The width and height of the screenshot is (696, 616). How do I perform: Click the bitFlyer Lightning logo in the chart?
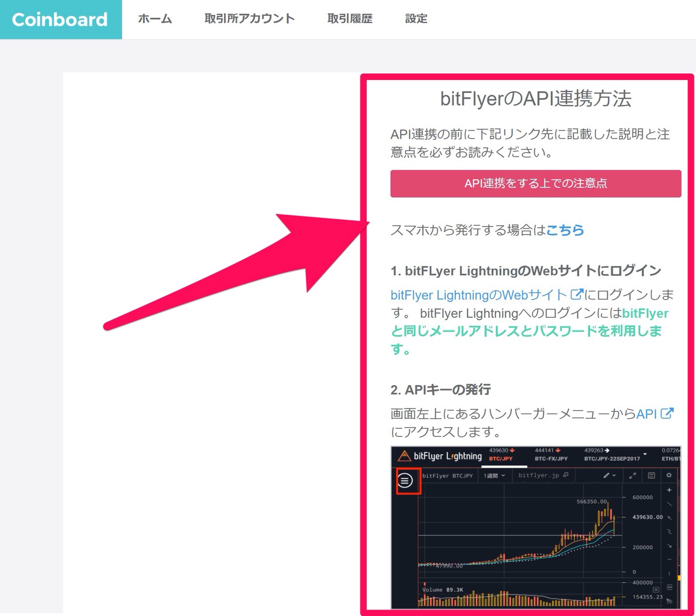click(x=440, y=456)
